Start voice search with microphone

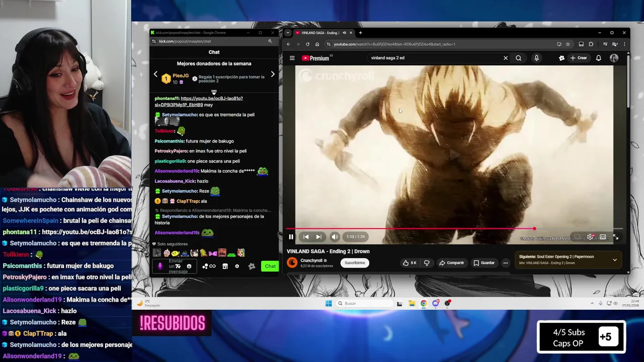click(x=536, y=58)
